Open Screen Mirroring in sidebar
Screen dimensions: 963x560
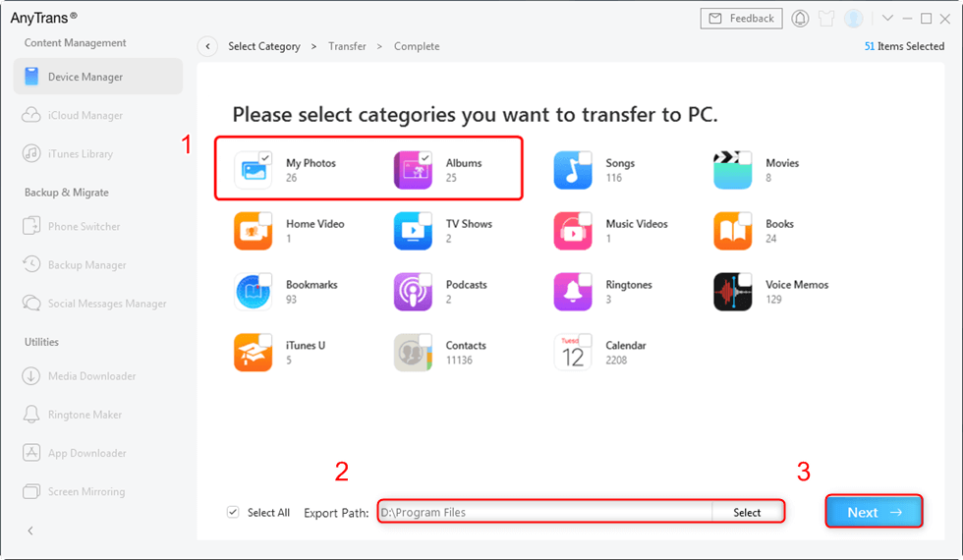(x=98, y=492)
